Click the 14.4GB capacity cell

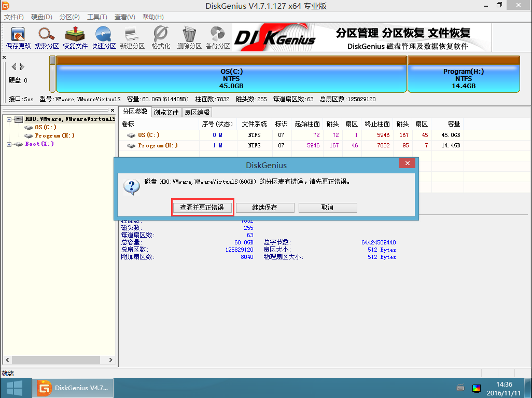point(451,146)
